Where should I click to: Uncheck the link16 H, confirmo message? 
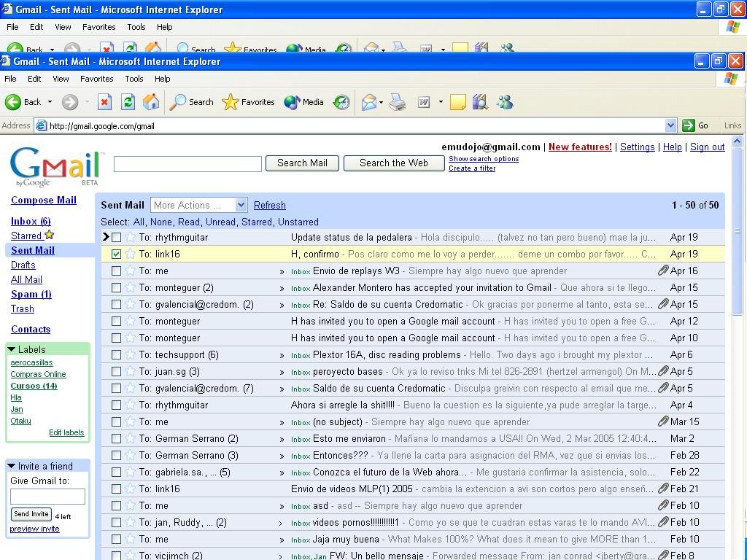[x=116, y=254]
